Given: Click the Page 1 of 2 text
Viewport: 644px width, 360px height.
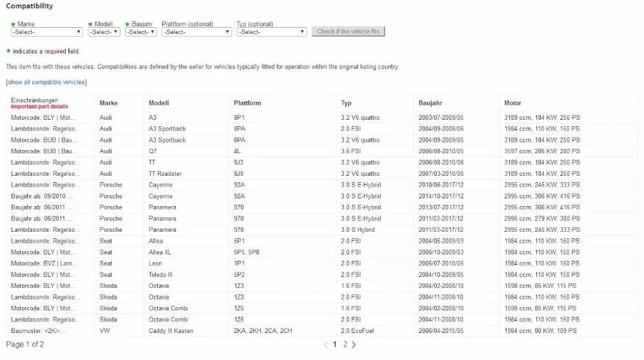Looking at the screenshot, I should point(25,345).
